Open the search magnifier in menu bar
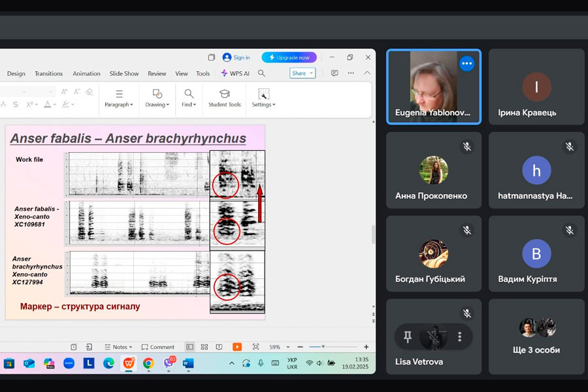The height and width of the screenshot is (392, 588). point(261,74)
